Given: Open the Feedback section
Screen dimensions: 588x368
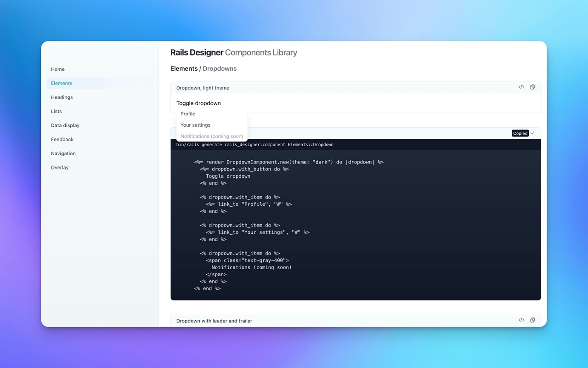Looking at the screenshot, I should 62,139.
